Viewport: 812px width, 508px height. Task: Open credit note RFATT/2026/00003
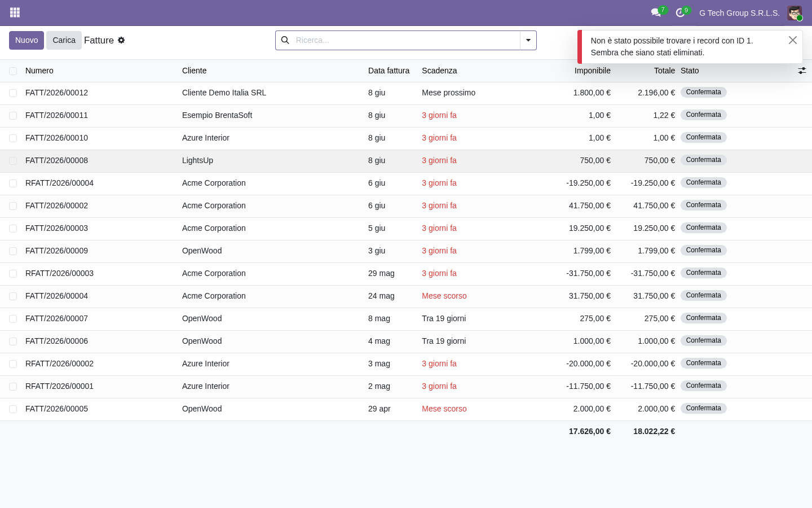coord(59,273)
